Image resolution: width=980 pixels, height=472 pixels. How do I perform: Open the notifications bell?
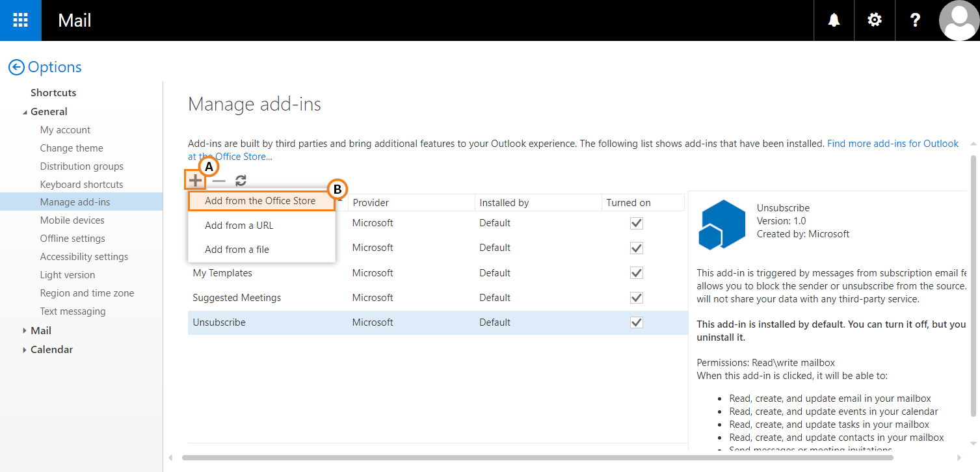coord(834,20)
